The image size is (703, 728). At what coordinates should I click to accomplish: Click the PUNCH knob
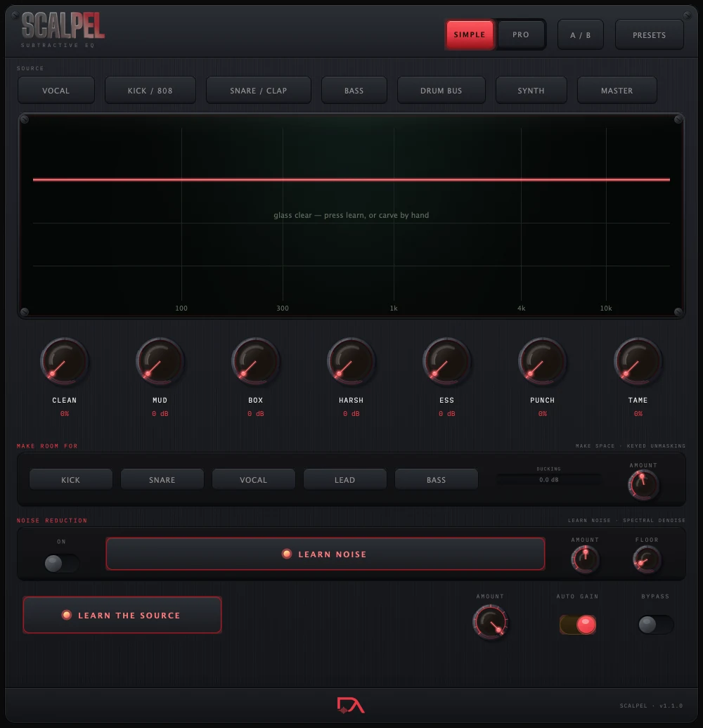point(542,362)
